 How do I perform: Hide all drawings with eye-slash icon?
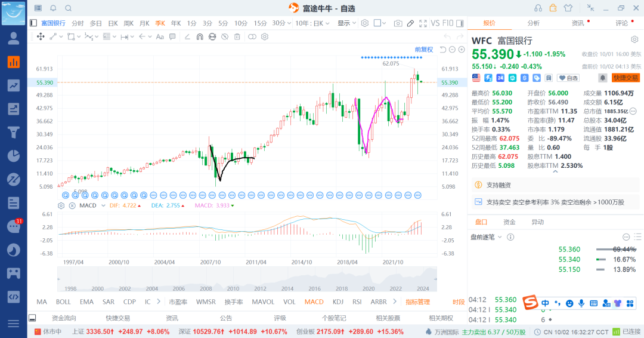pyautogui.click(x=225, y=36)
